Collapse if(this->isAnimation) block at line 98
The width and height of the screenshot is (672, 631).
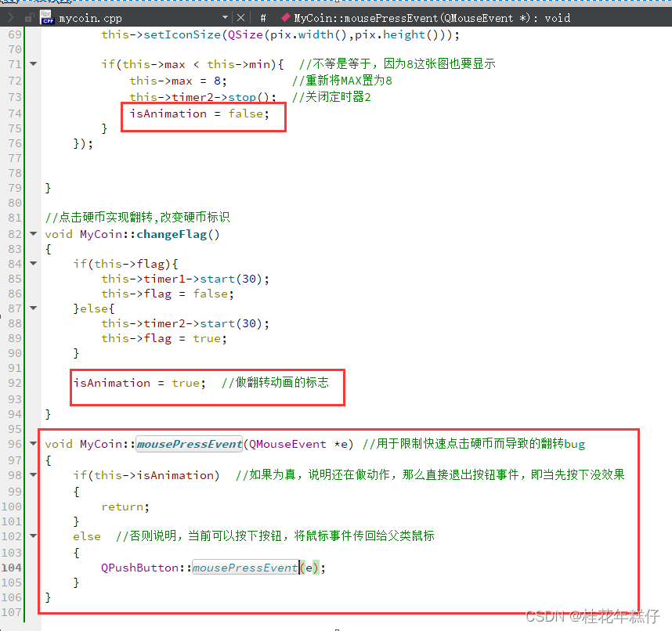click(34, 474)
